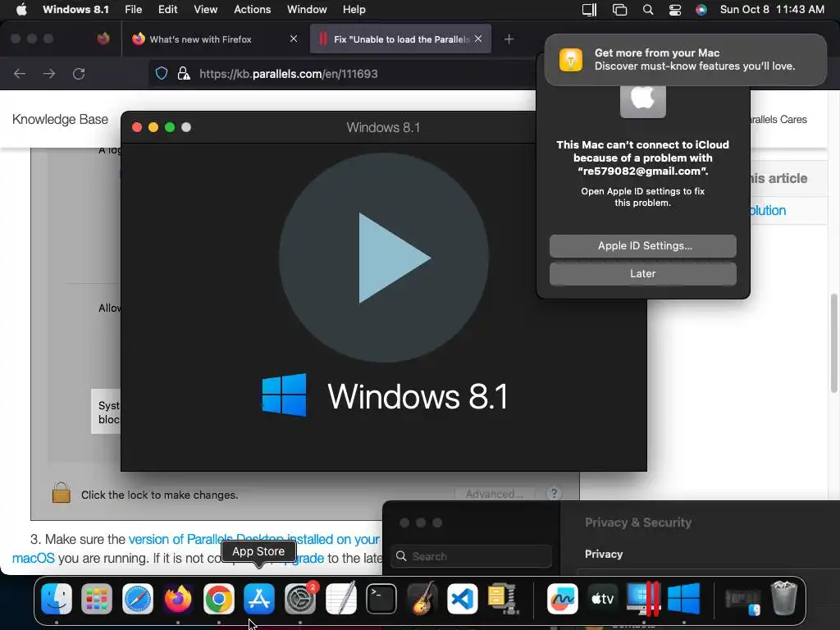Go back in Firefox
840x630 pixels.
click(x=20, y=73)
